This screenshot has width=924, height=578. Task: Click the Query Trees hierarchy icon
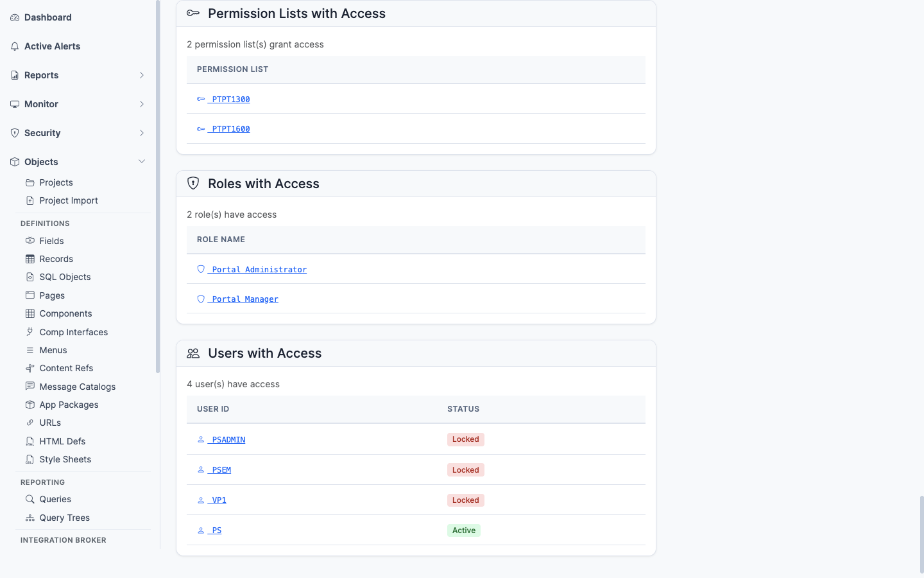(30, 518)
